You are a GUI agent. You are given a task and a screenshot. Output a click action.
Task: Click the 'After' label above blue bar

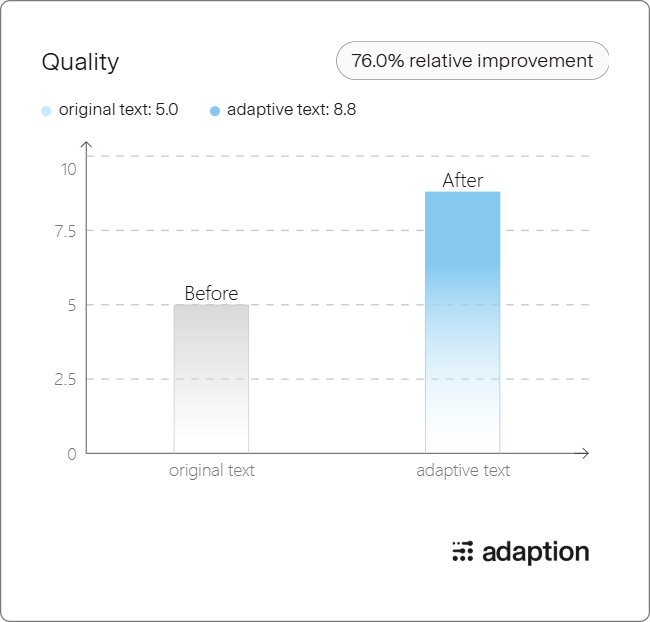(x=463, y=180)
